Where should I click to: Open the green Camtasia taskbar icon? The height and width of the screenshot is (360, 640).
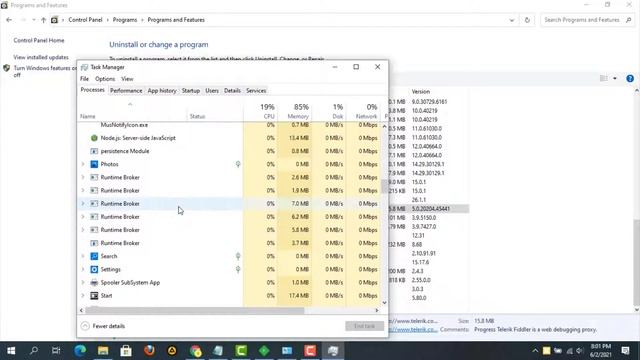pyautogui.click(x=241, y=351)
